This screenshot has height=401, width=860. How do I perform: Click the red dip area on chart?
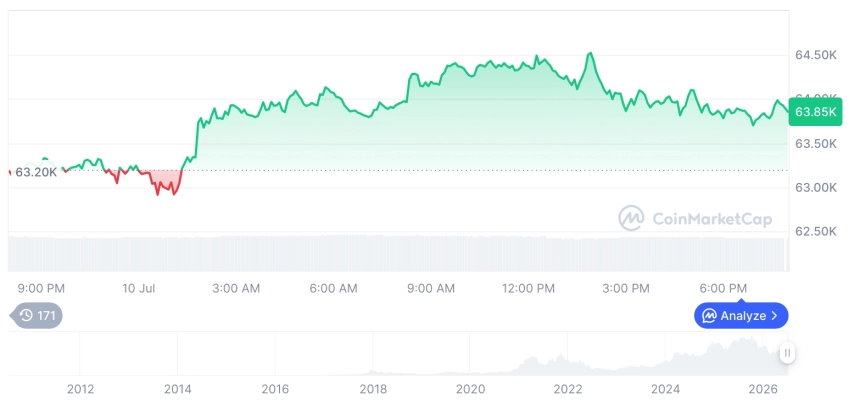point(167,182)
